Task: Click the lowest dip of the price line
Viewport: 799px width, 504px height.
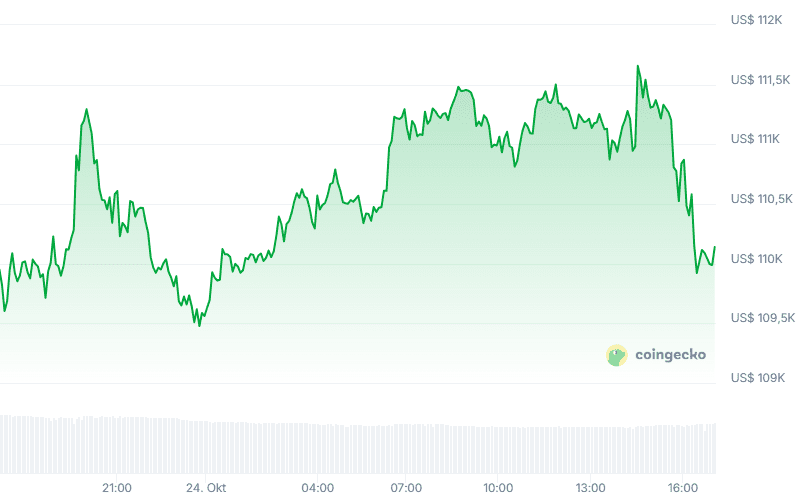Action: click(x=199, y=325)
